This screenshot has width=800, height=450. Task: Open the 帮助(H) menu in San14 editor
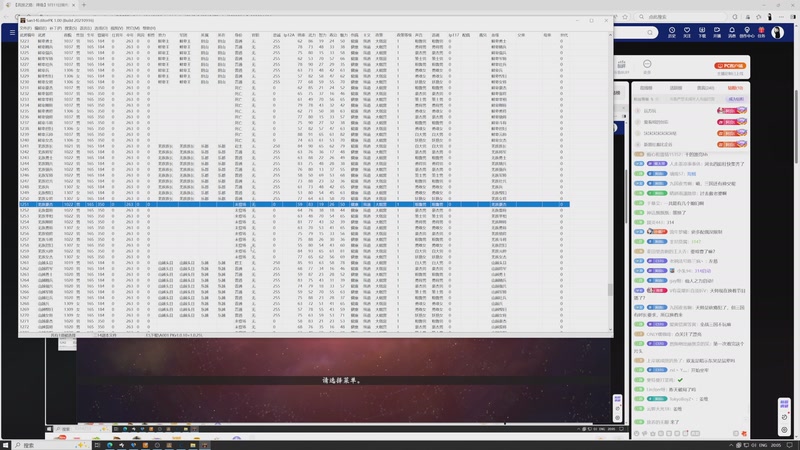pos(149,28)
